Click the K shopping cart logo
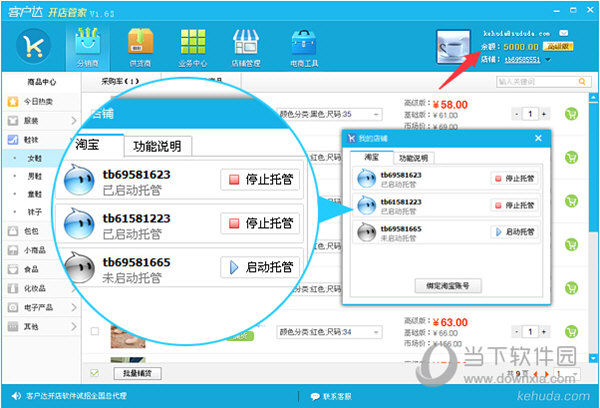600x408 pixels. [x=33, y=46]
